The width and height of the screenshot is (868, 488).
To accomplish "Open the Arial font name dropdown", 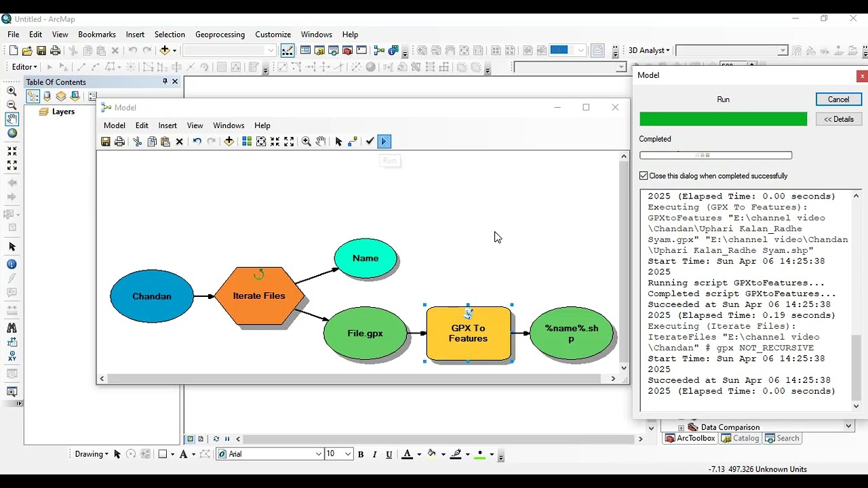I will pyautogui.click(x=319, y=454).
